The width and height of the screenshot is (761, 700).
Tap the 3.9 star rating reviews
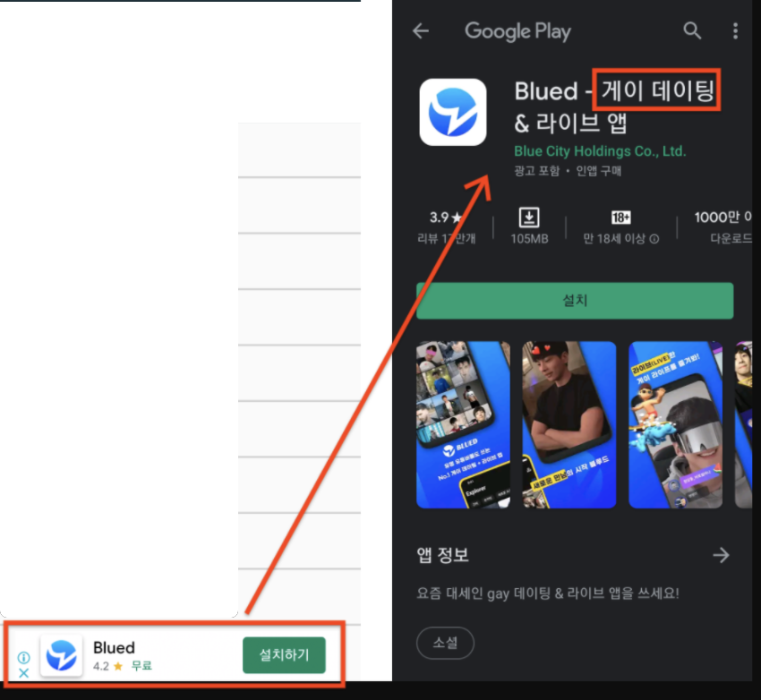click(x=446, y=227)
